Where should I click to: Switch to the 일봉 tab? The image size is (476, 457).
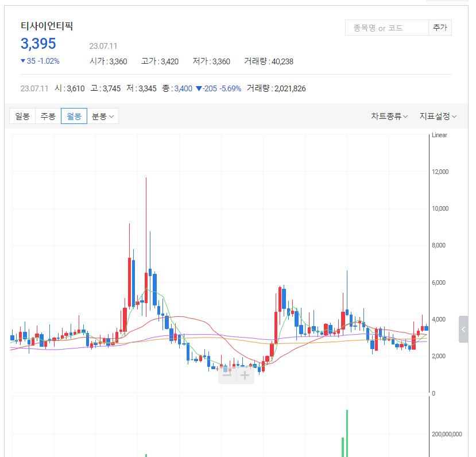coord(22,115)
